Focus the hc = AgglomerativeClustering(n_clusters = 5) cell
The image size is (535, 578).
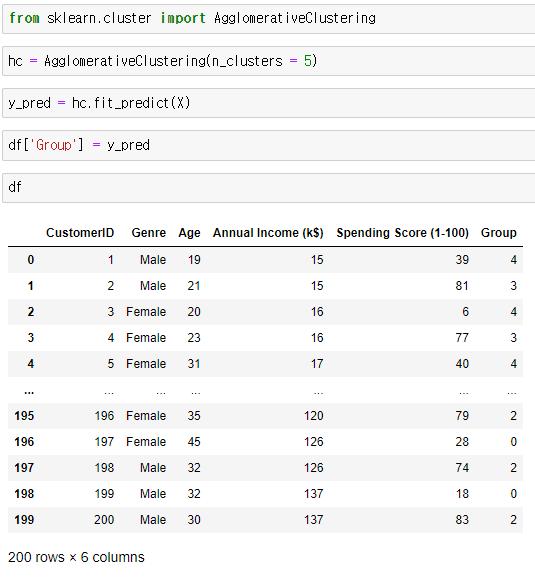pos(269,61)
